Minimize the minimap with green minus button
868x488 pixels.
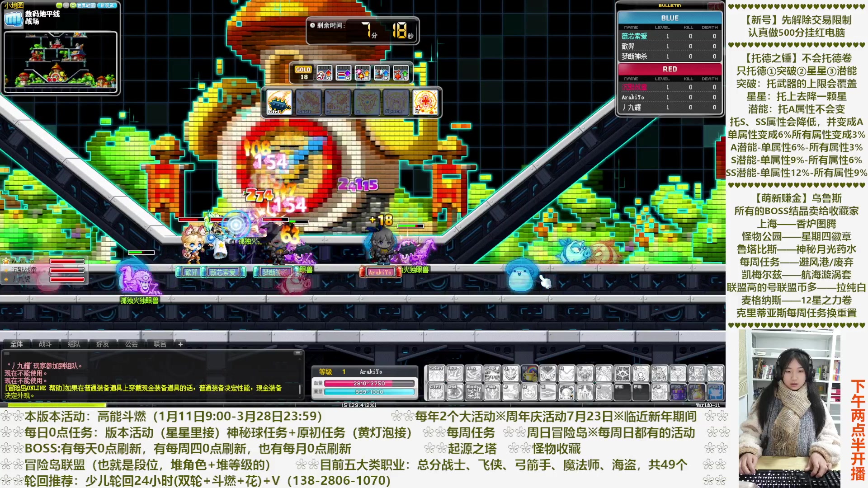[59, 5]
